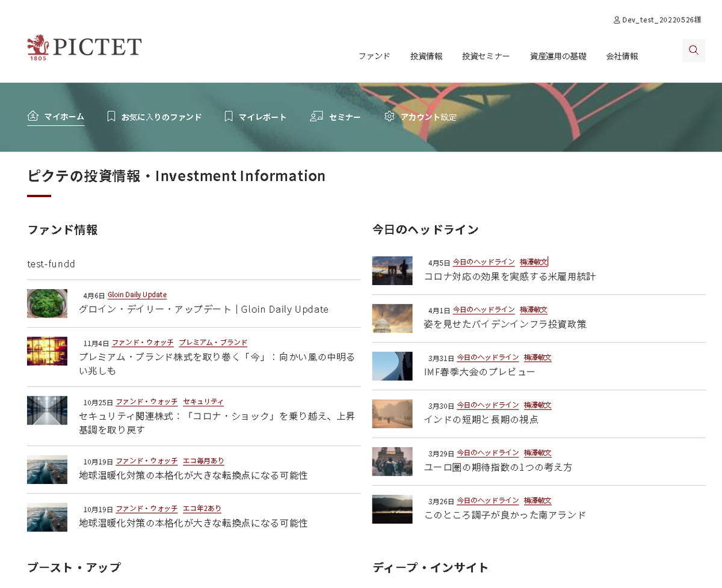This screenshot has height=588, width=722.
Task: Select 投資セミナー in the top navigation
Action: pyautogui.click(x=486, y=56)
